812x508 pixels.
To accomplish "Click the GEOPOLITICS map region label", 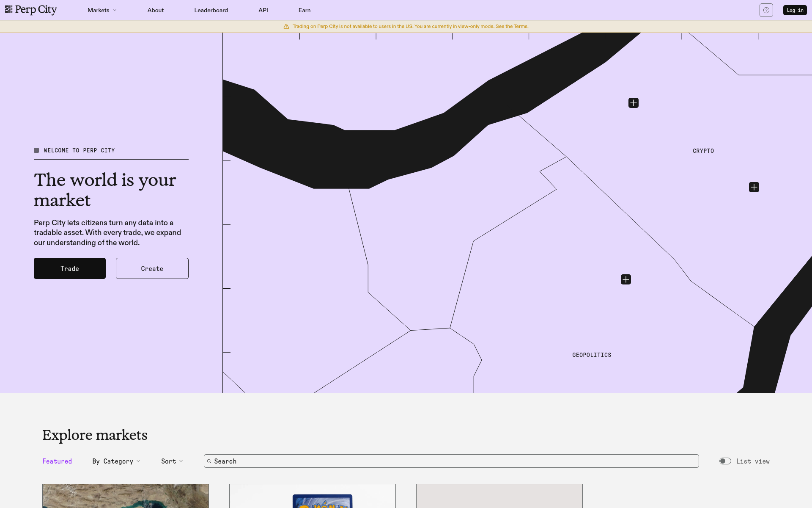I will tap(592, 355).
